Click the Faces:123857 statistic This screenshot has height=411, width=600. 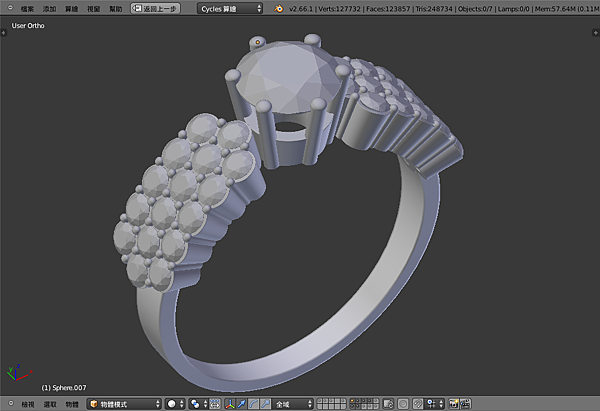coord(388,8)
